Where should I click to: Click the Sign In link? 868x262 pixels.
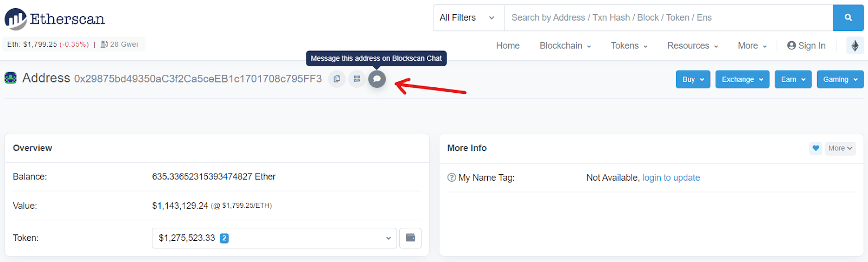[806, 46]
